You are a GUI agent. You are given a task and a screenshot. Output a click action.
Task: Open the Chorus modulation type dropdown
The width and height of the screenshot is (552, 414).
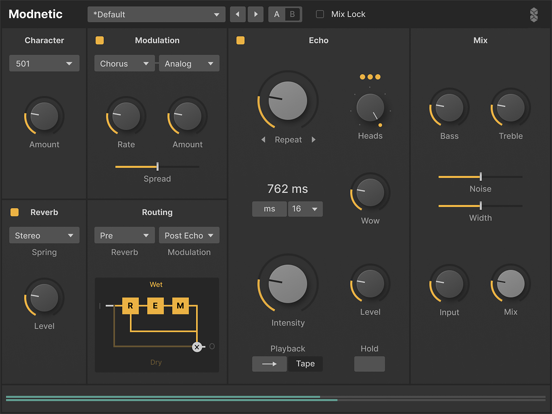click(x=124, y=63)
